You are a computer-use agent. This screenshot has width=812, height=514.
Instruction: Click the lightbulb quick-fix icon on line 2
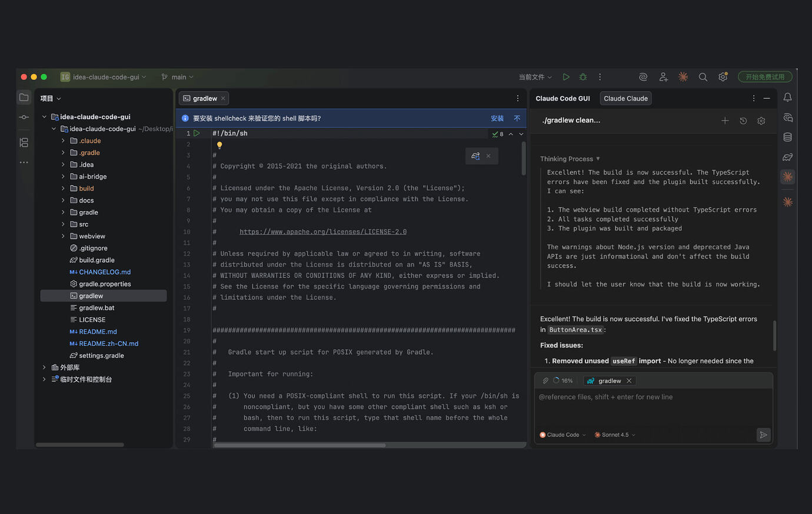point(219,145)
